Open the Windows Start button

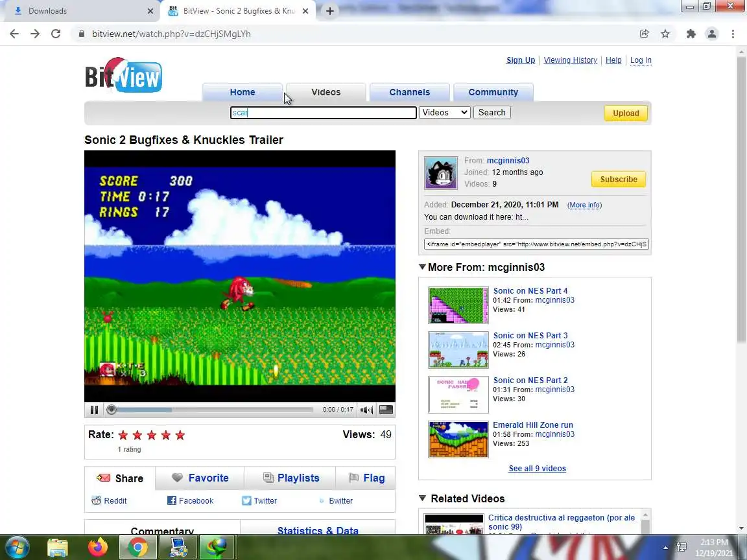click(x=17, y=547)
